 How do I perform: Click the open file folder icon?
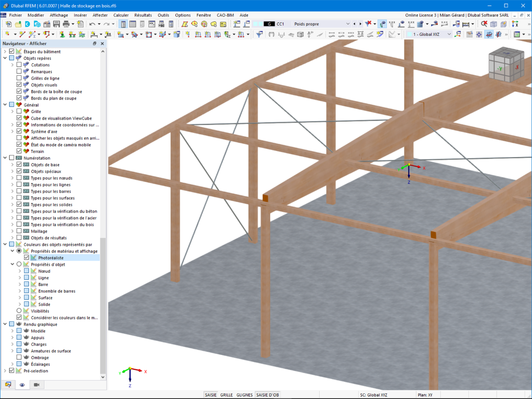(18, 24)
